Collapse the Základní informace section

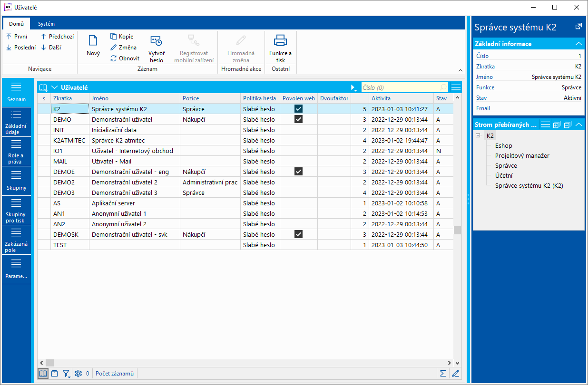tap(578, 44)
